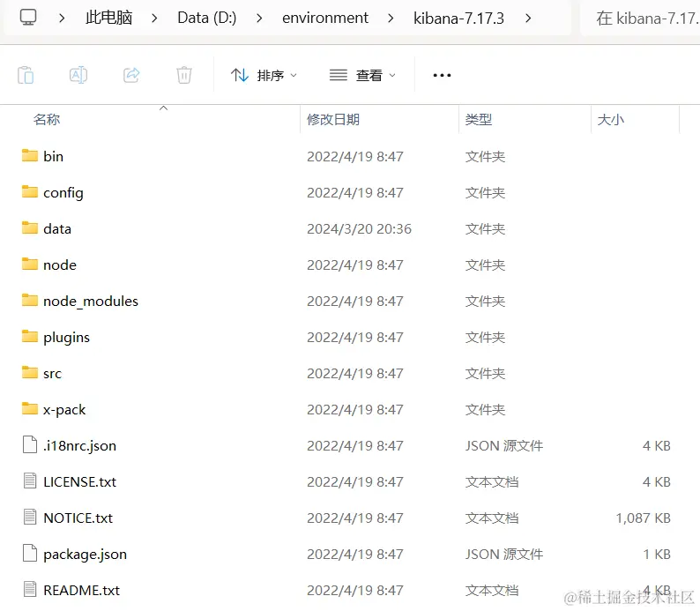Image resolution: width=700 pixels, height=611 pixels.
Task: Select the node folder icon
Action: click(x=30, y=264)
